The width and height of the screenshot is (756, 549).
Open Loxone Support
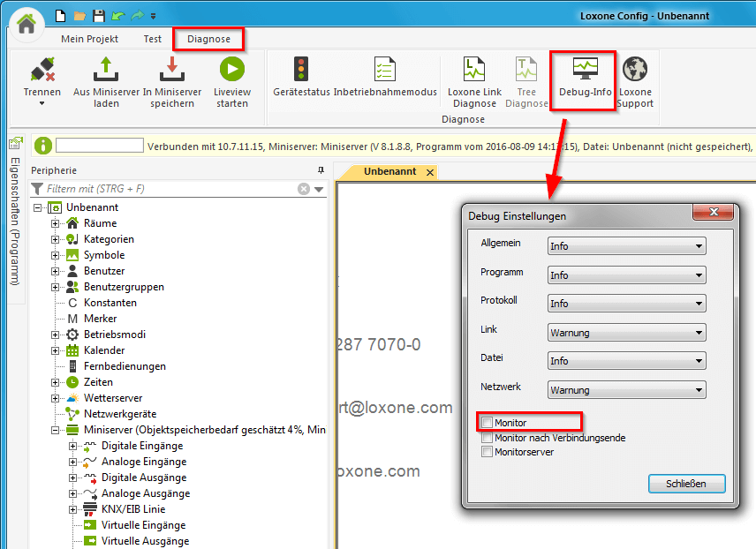pyautogui.click(x=636, y=79)
